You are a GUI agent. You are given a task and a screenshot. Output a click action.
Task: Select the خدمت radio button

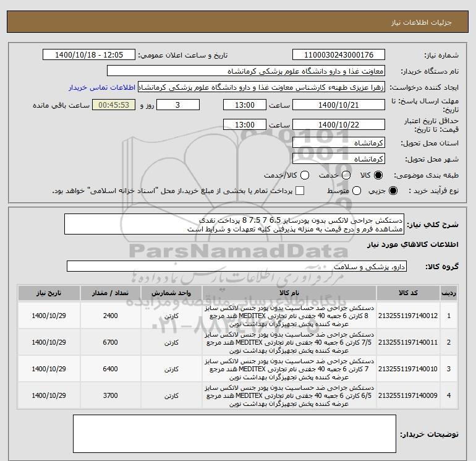[x=346, y=175]
